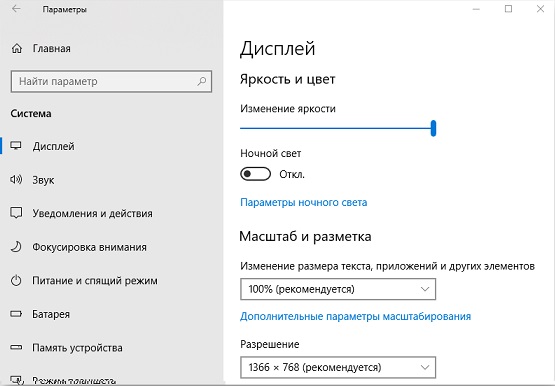Click into the Найти параметр search field
Image resolution: width=555 pixels, height=386 pixels.
[111, 81]
